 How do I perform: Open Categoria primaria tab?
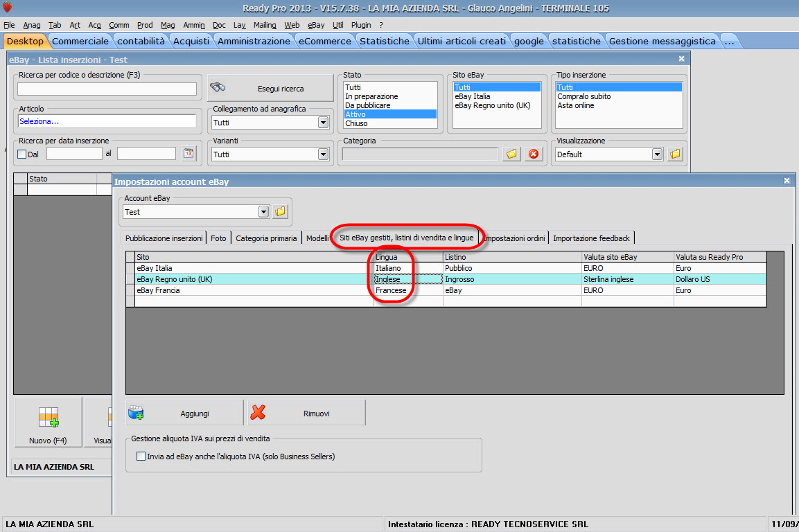pos(266,238)
